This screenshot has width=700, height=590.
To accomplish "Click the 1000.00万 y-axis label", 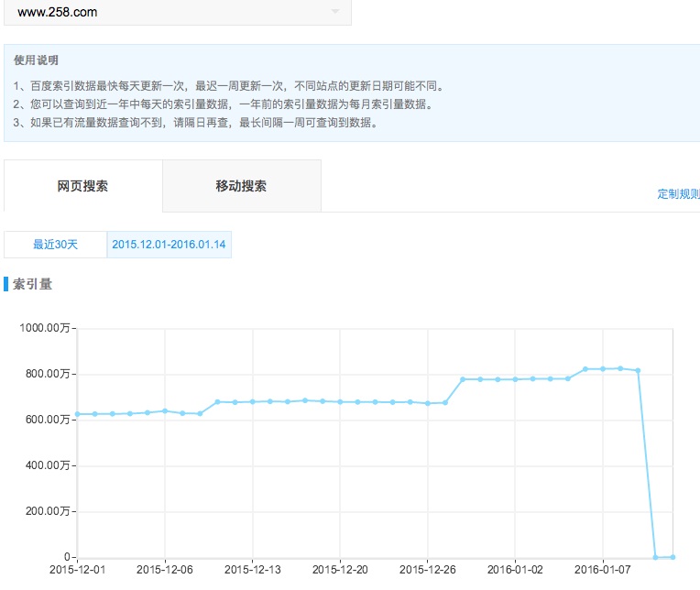I will (x=46, y=328).
